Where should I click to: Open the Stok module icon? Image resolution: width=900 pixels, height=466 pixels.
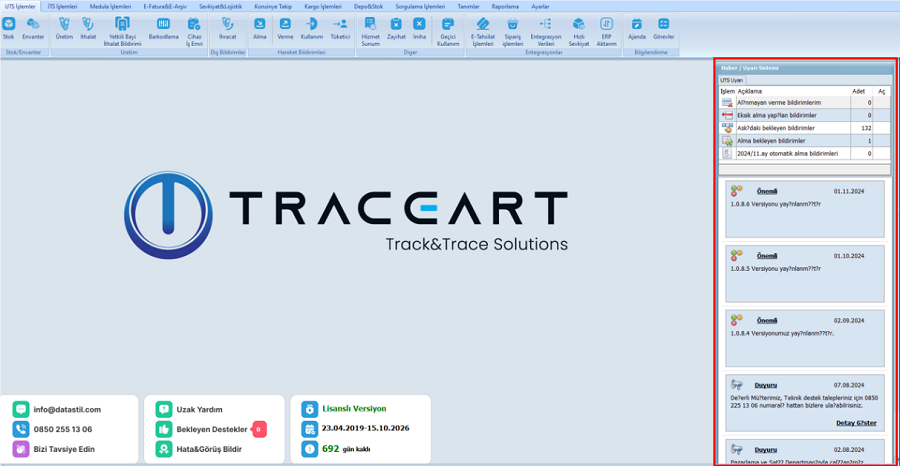(x=9, y=27)
